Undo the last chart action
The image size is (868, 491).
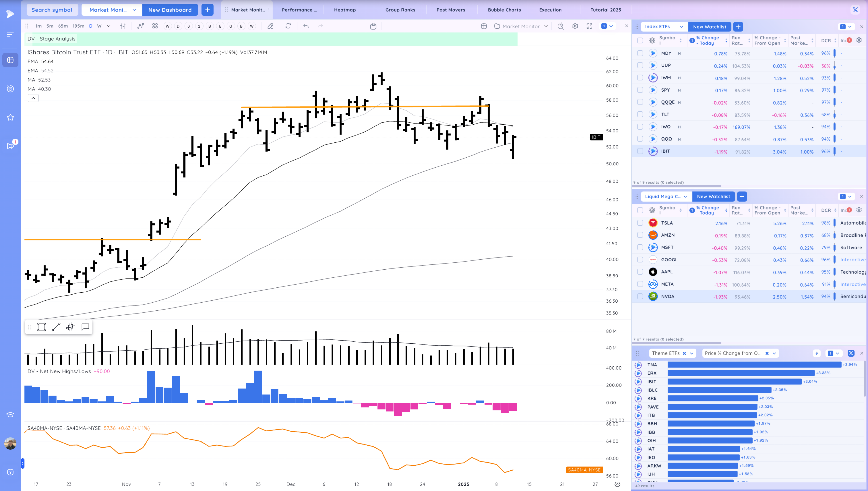(306, 26)
